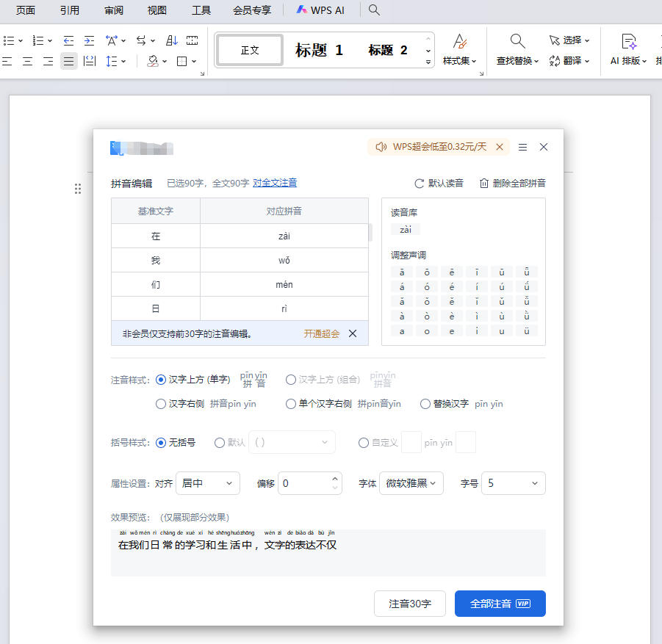Click the sort text icon
The height and width of the screenshot is (644, 662).
tap(171, 40)
